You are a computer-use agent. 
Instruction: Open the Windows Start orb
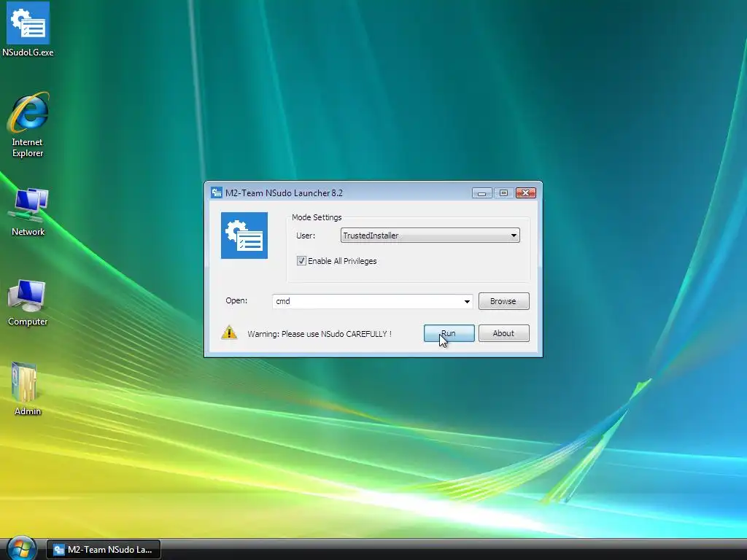pos(21,548)
